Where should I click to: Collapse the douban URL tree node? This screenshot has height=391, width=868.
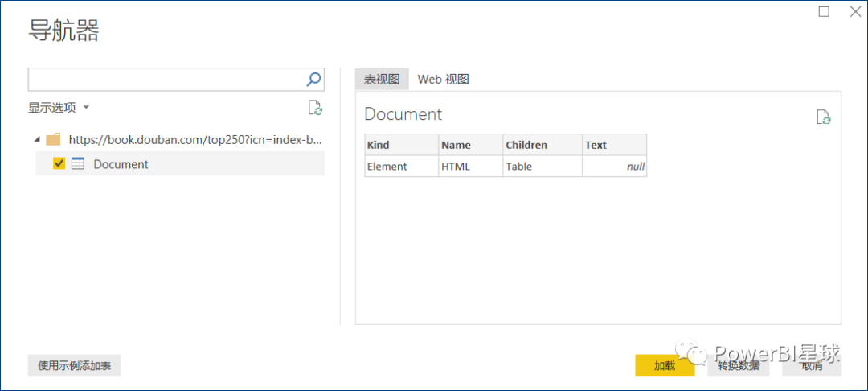point(37,139)
